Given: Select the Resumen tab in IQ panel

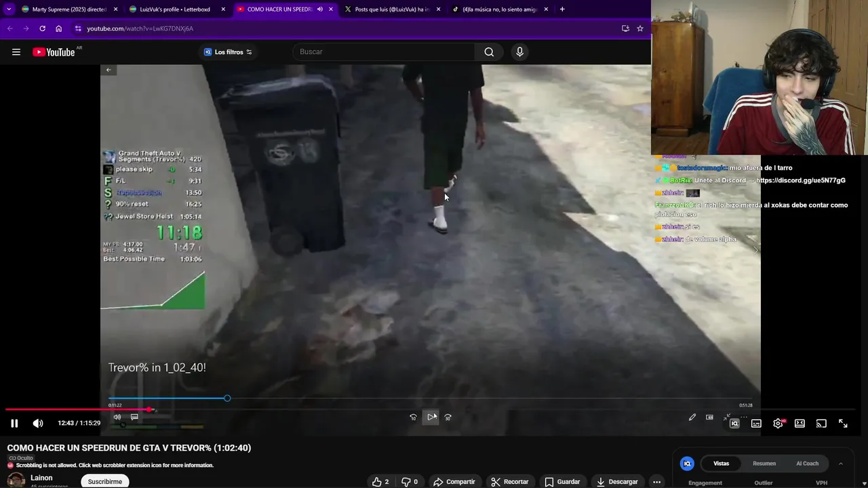Looking at the screenshot, I should 764,464.
